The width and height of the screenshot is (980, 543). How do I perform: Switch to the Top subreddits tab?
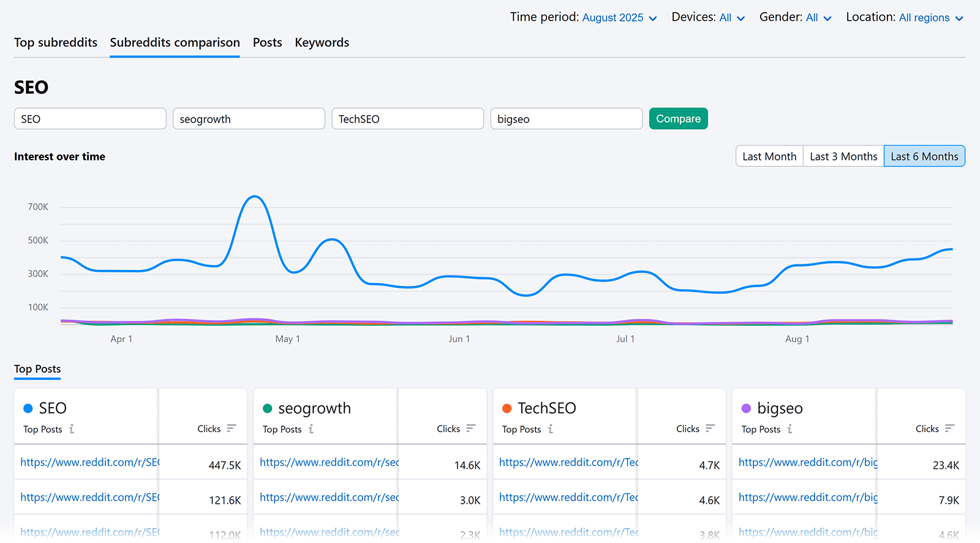point(56,43)
